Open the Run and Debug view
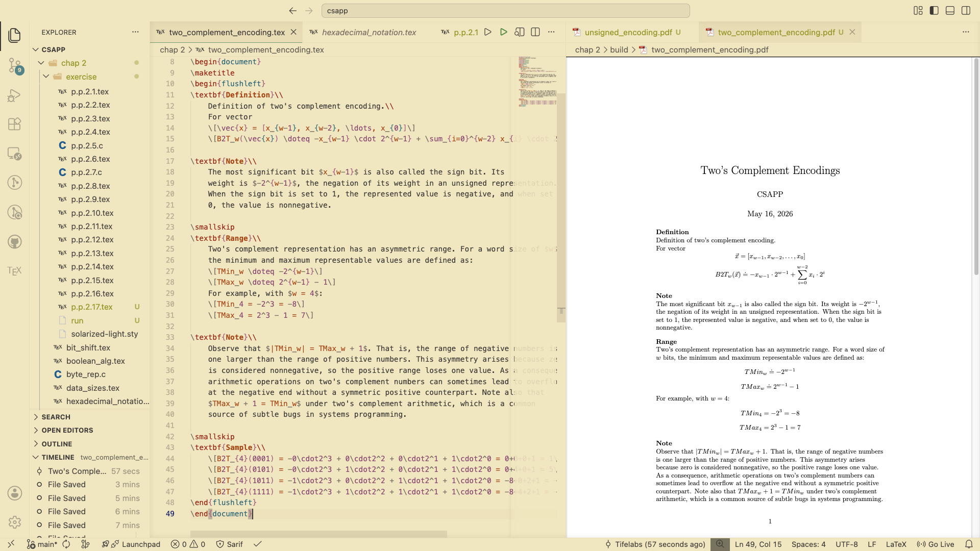Viewport: 980px width, 551px height. pyautogui.click(x=14, y=95)
